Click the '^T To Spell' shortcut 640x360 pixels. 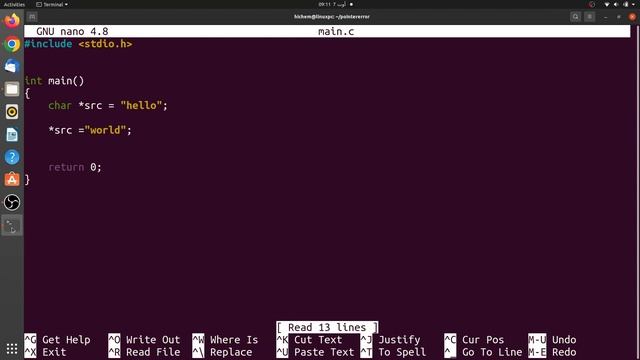[393, 352]
